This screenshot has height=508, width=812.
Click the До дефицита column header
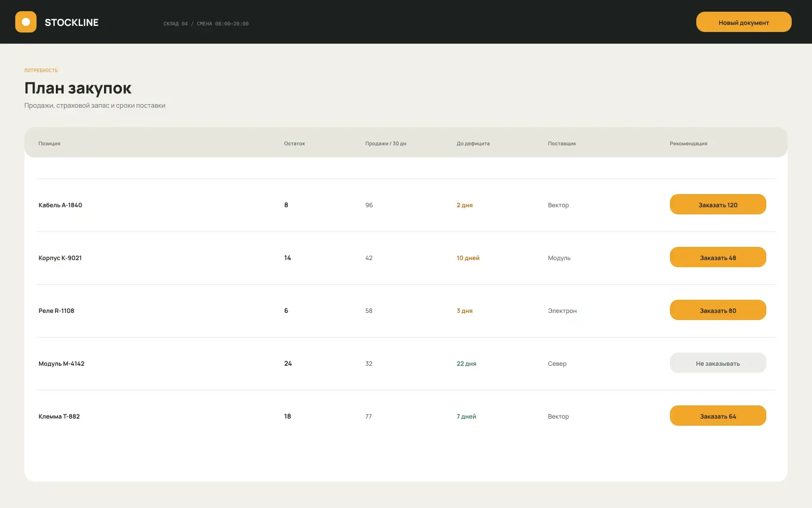[x=473, y=144]
